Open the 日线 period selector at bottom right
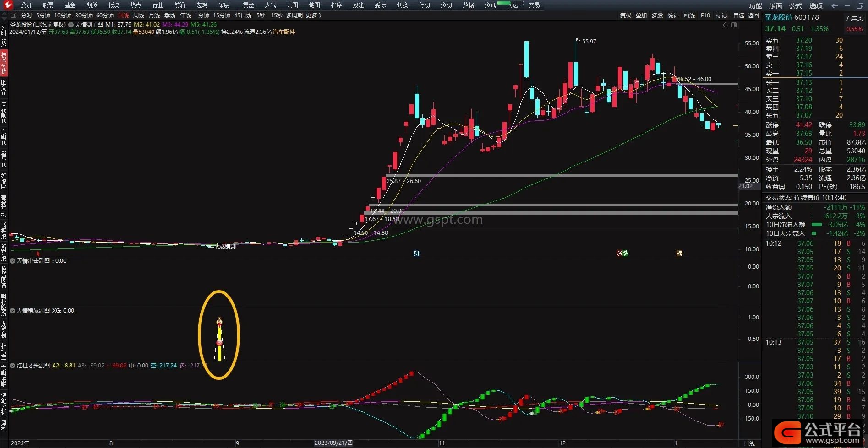 (x=750, y=443)
